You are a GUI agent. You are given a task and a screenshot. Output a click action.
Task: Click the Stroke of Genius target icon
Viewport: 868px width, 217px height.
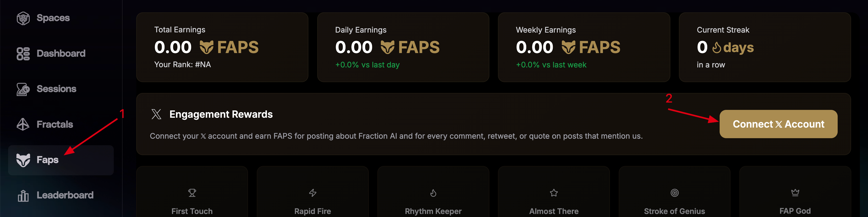(675, 193)
